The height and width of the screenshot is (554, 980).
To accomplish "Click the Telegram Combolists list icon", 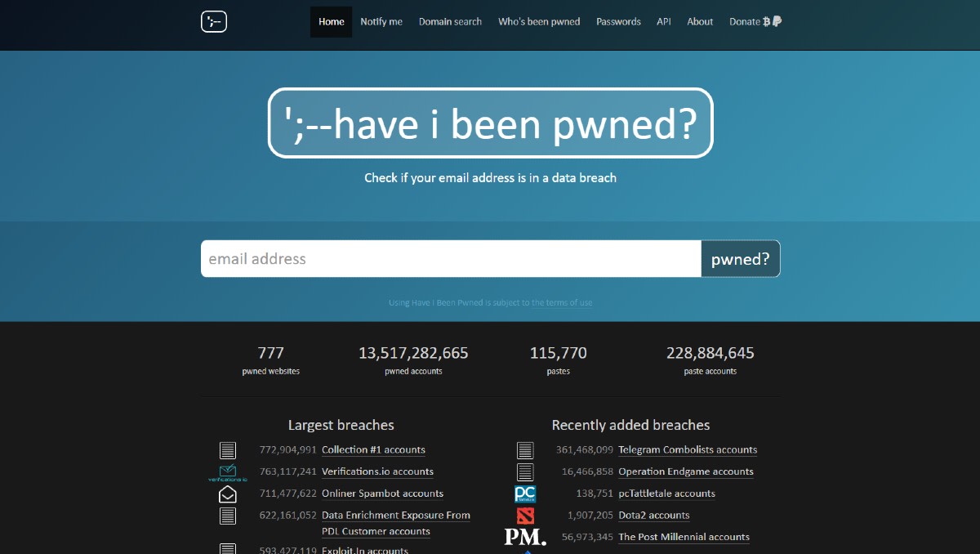I will pos(524,449).
